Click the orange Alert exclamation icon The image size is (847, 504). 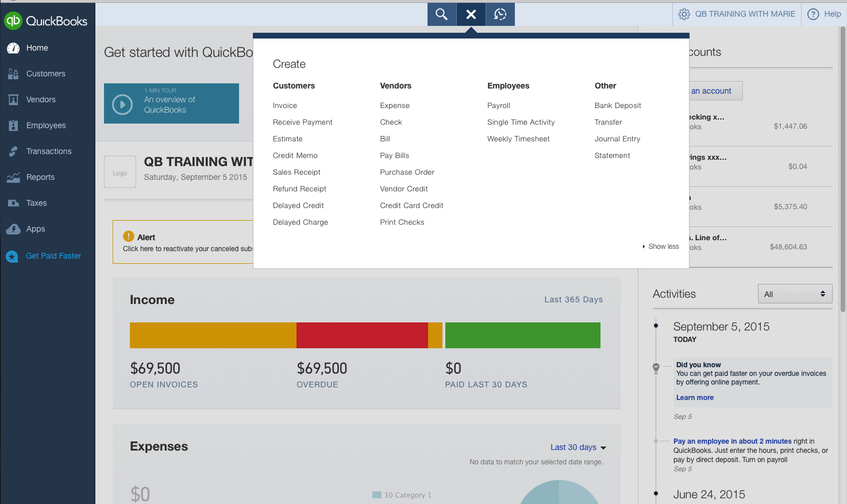coord(129,236)
